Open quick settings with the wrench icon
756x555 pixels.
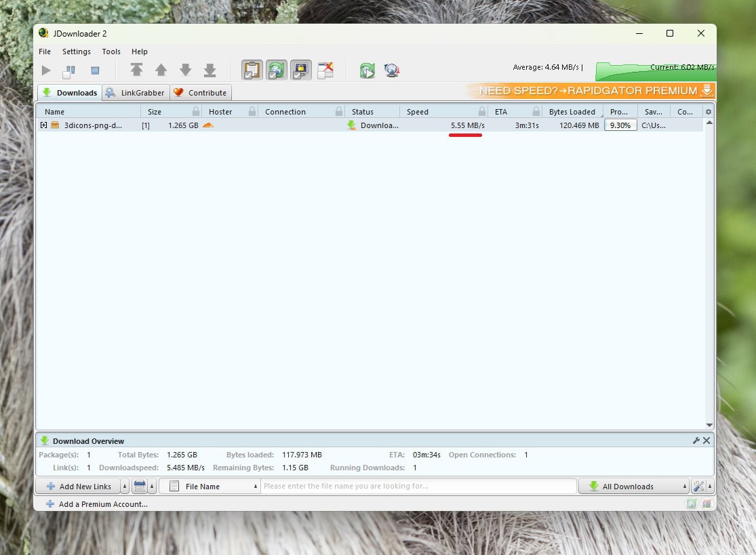[x=699, y=486]
